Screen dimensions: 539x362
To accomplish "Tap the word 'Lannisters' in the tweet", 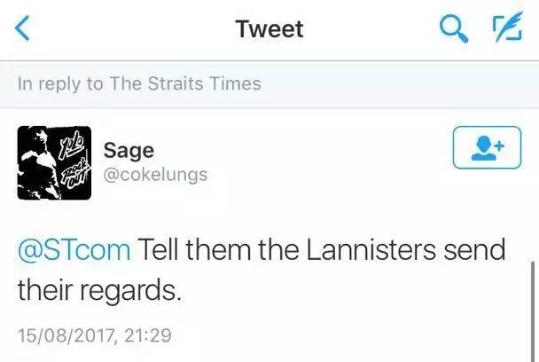I will 371,250.
